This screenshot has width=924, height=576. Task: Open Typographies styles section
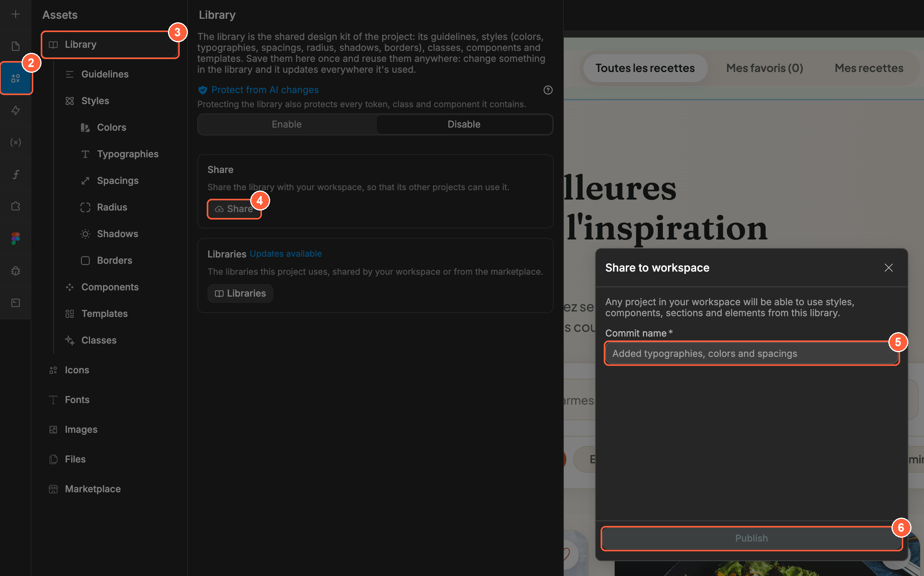point(128,154)
